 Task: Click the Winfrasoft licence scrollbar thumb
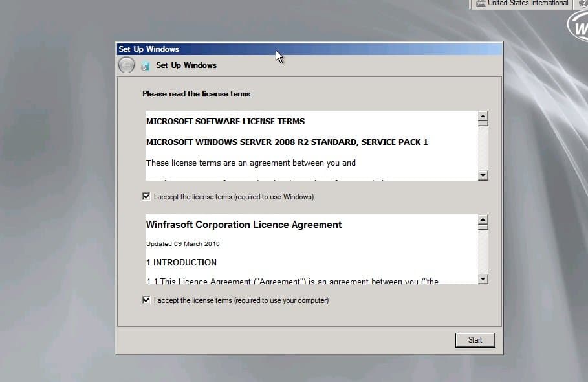[x=483, y=227]
